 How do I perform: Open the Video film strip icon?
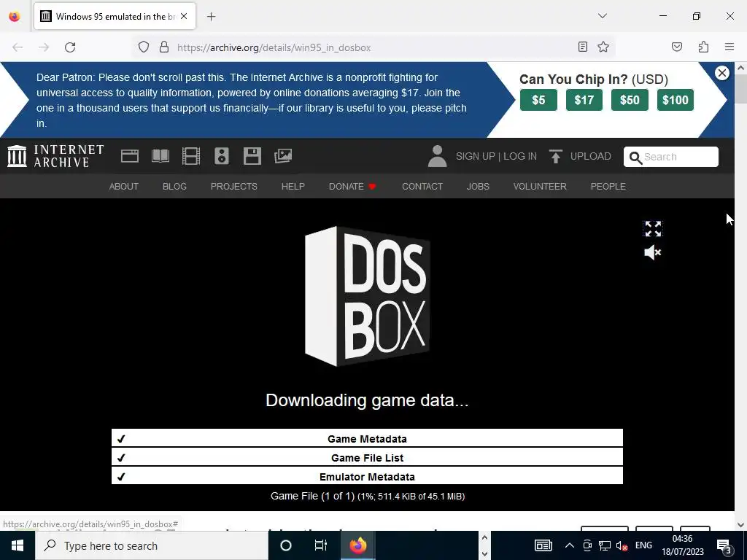pos(191,156)
